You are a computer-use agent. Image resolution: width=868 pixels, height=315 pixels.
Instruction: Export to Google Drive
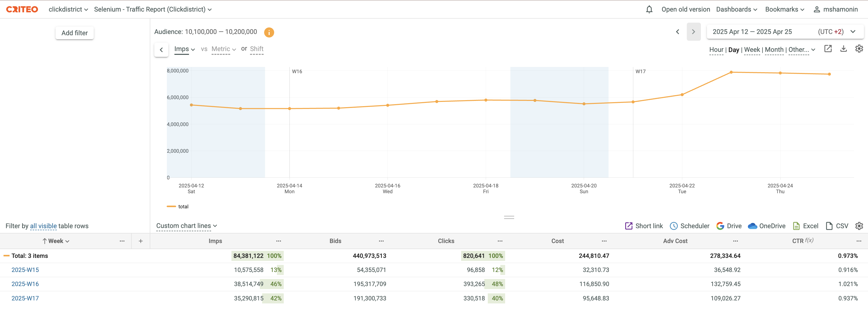tap(729, 226)
